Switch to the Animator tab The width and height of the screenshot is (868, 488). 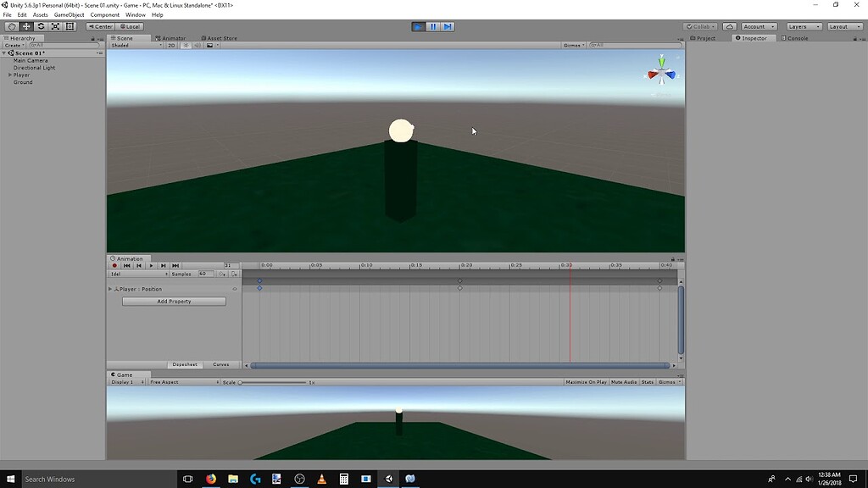pos(172,37)
